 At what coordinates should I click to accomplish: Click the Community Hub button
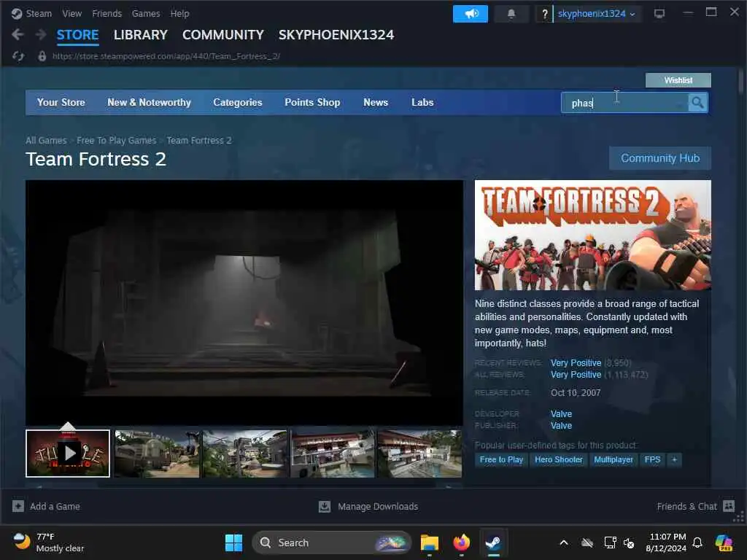(x=659, y=158)
